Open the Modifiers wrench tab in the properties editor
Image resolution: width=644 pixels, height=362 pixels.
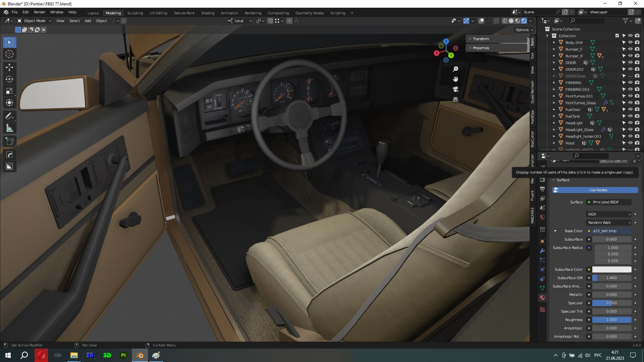click(542, 251)
